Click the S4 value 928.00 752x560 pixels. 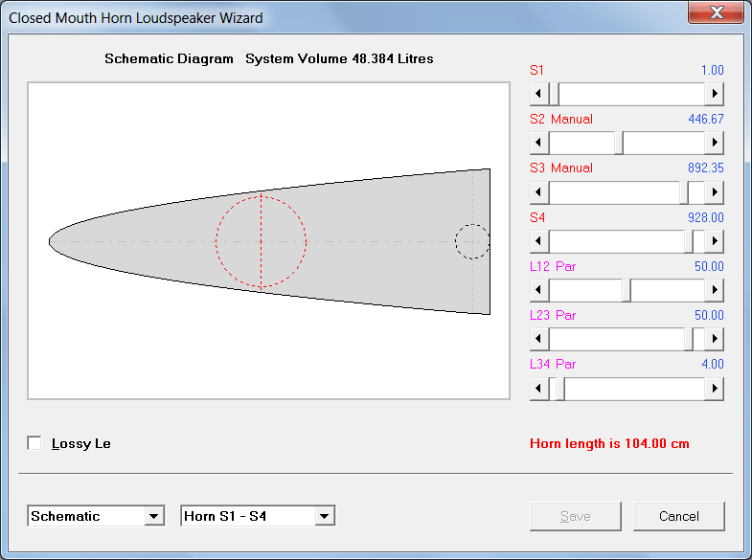706,217
